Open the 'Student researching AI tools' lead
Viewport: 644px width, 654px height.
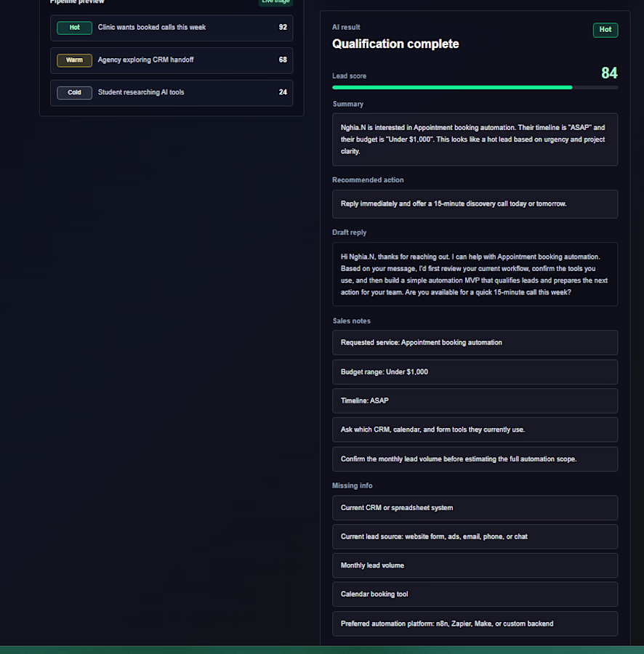pos(172,92)
